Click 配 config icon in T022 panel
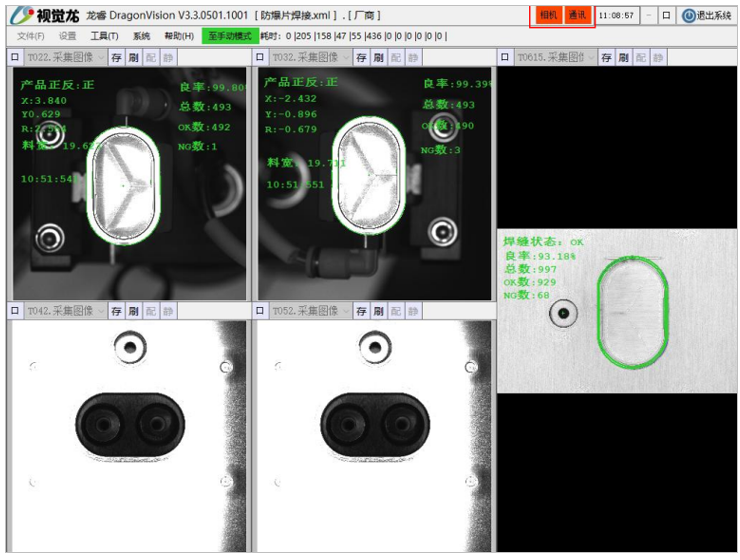Screen dimensions: 740x560 click(151, 58)
